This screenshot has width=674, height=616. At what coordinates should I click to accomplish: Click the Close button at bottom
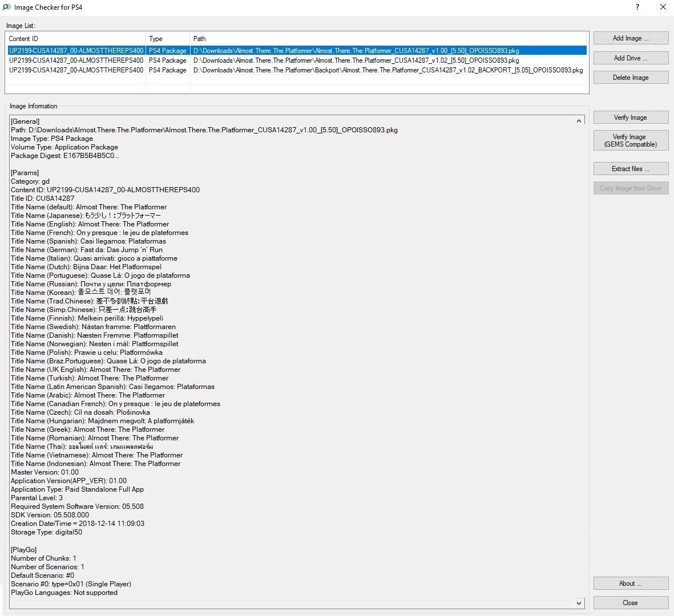[x=631, y=603]
